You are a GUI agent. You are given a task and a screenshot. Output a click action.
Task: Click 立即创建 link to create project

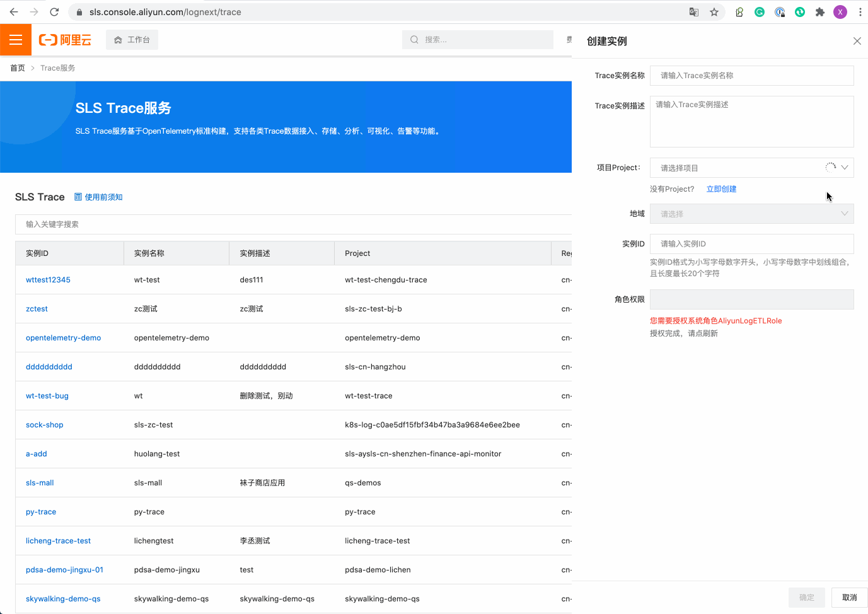(721, 189)
